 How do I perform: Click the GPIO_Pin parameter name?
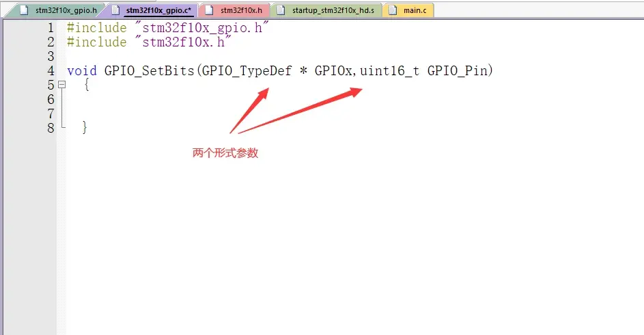pyautogui.click(x=457, y=70)
